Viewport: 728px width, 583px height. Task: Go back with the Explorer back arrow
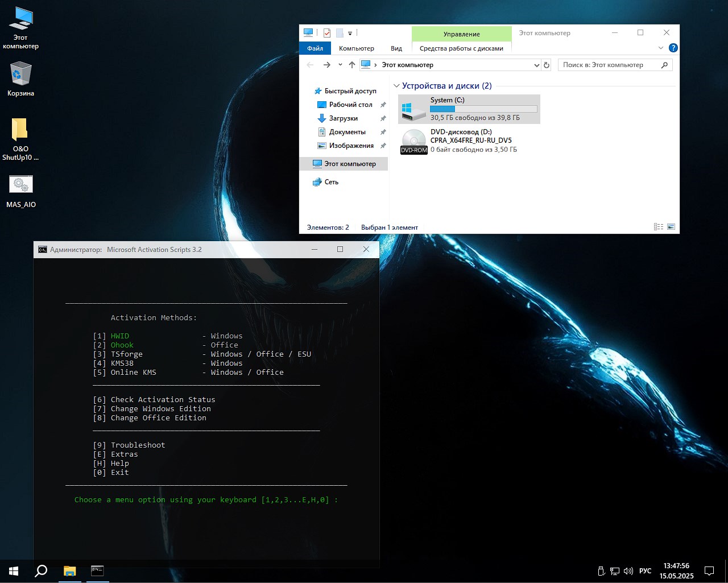pyautogui.click(x=310, y=65)
